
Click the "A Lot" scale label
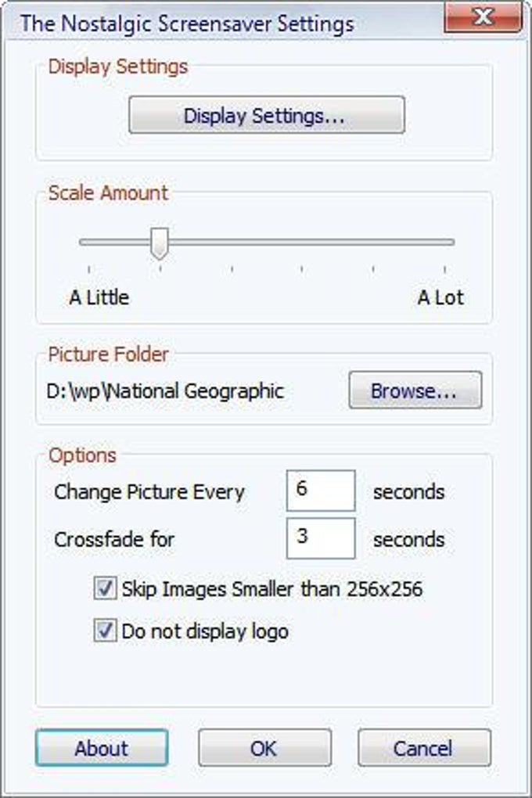440,297
